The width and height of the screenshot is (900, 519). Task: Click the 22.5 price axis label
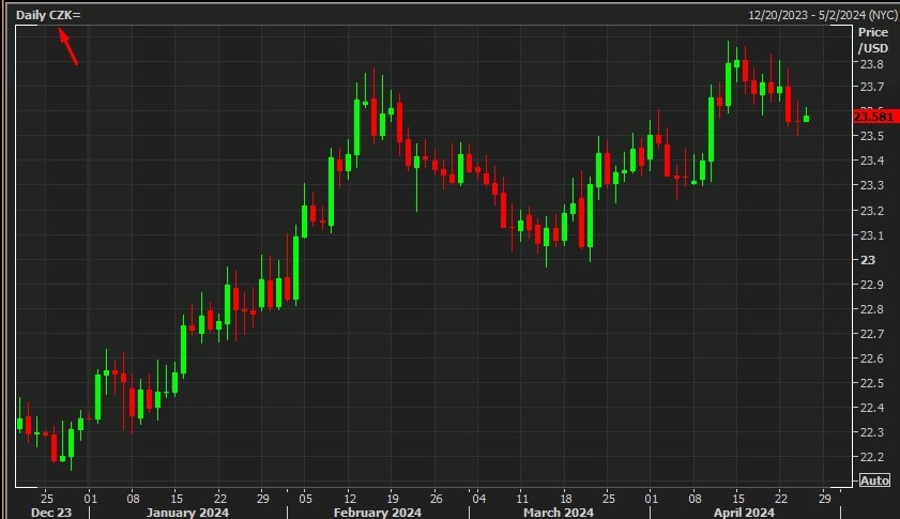pos(871,384)
